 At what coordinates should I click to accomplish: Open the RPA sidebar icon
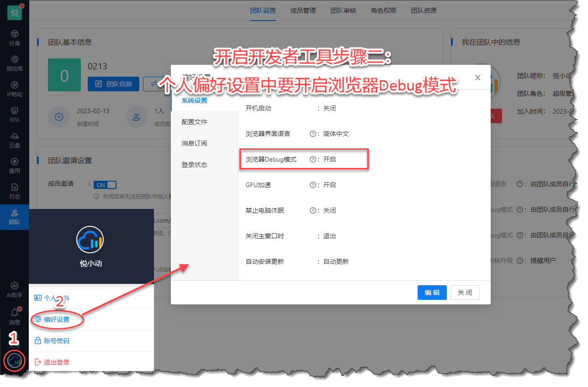15,115
